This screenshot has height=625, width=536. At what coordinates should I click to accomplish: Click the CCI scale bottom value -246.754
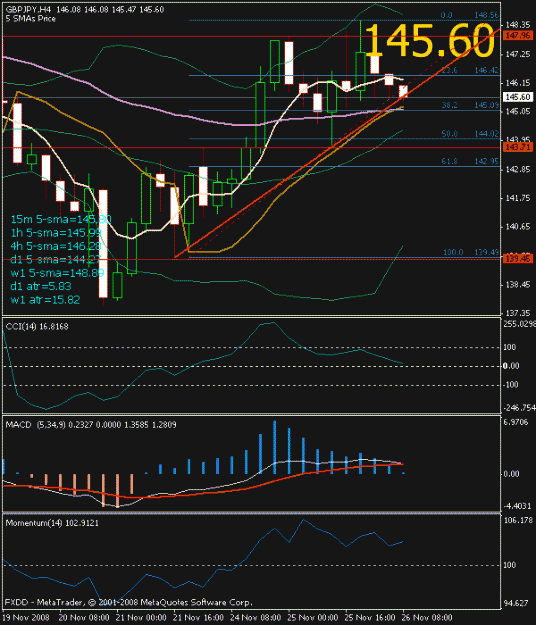click(x=519, y=408)
